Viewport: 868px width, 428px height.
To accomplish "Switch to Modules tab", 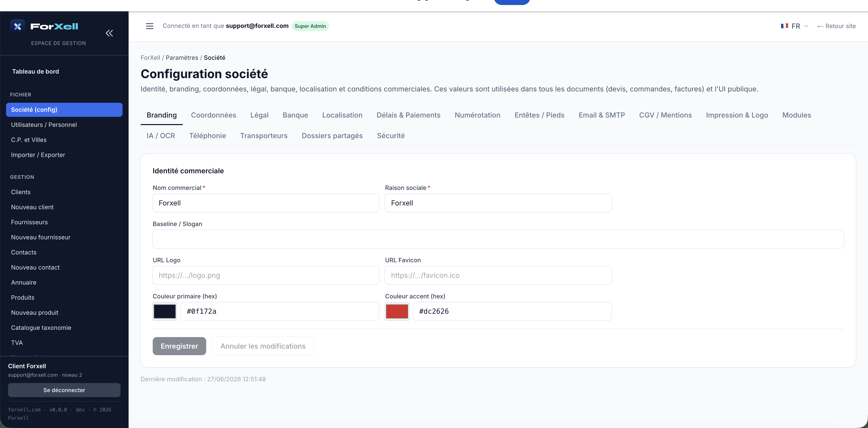I will [x=797, y=115].
